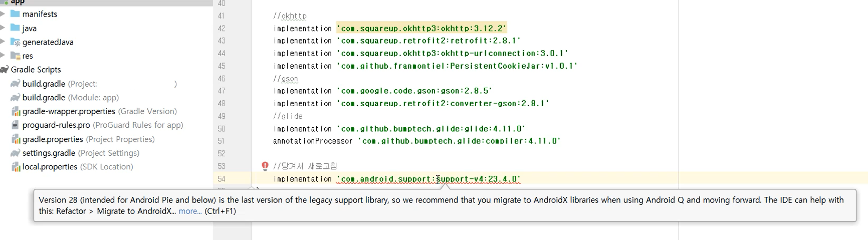This screenshot has height=240, width=868.
Task: Click the 'more...' link in tooltip
Action: click(190, 211)
